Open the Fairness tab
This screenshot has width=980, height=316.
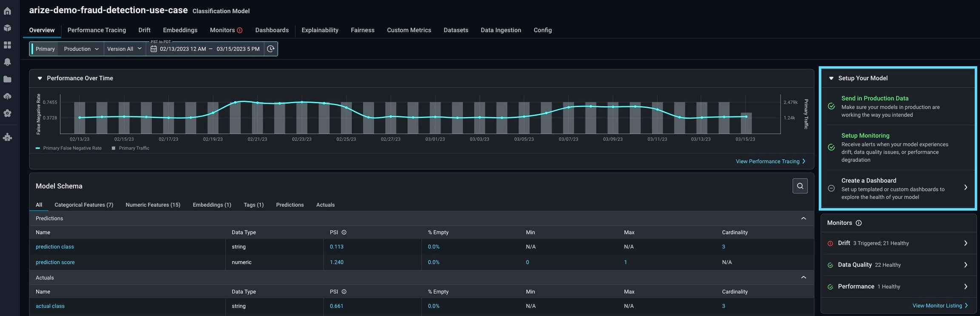click(x=362, y=30)
